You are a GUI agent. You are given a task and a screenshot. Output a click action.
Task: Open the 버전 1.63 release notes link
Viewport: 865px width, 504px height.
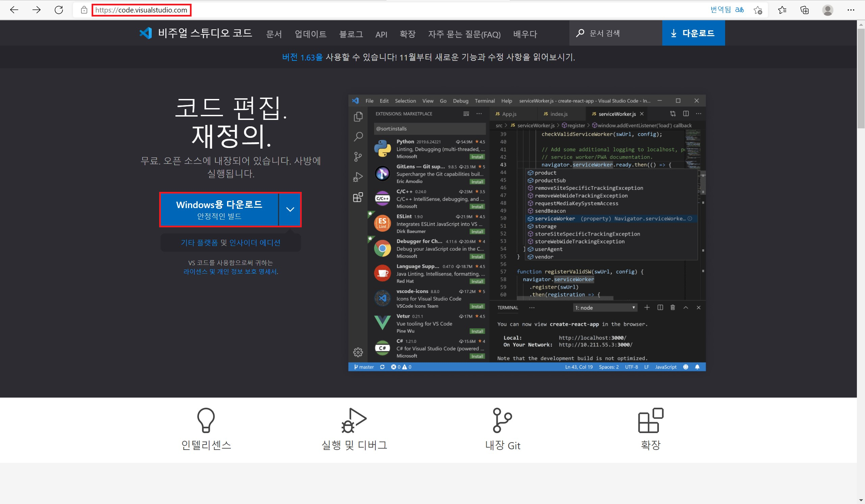(x=302, y=57)
